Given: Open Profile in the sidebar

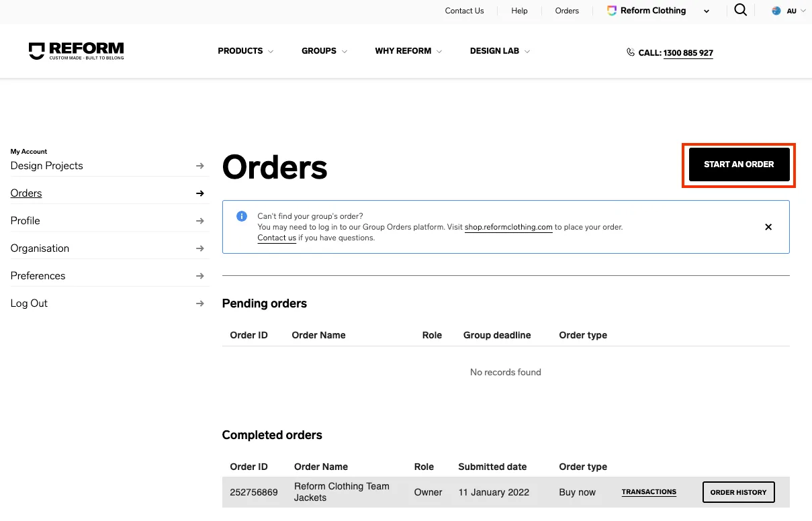Looking at the screenshot, I should [25, 221].
